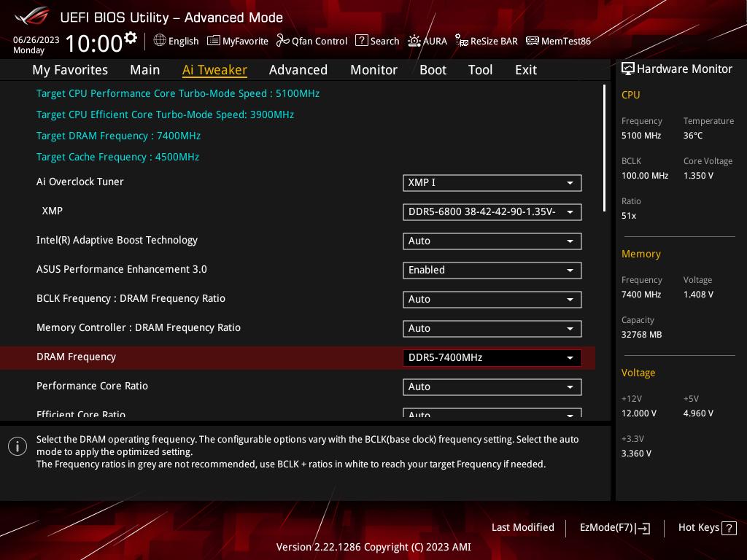This screenshot has width=747, height=560.
Task: Click the Search question mark icon
Action: pyautogui.click(x=361, y=41)
